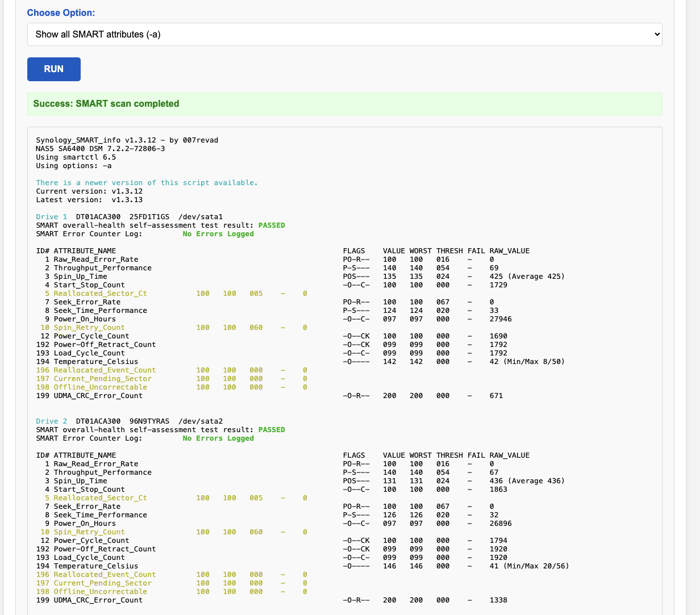Click the newer version available notice
Image resolution: width=700 pixels, height=615 pixels.
pyautogui.click(x=147, y=183)
